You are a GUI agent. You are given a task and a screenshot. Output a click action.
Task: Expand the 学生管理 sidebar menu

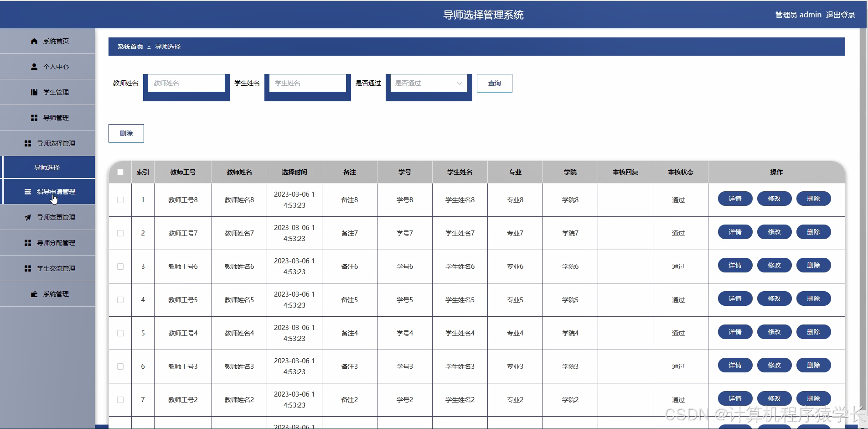[47, 92]
